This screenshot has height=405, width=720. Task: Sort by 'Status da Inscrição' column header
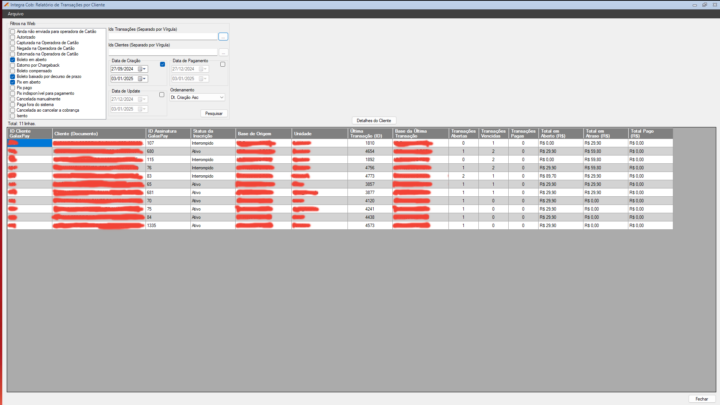[x=213, y=134]
